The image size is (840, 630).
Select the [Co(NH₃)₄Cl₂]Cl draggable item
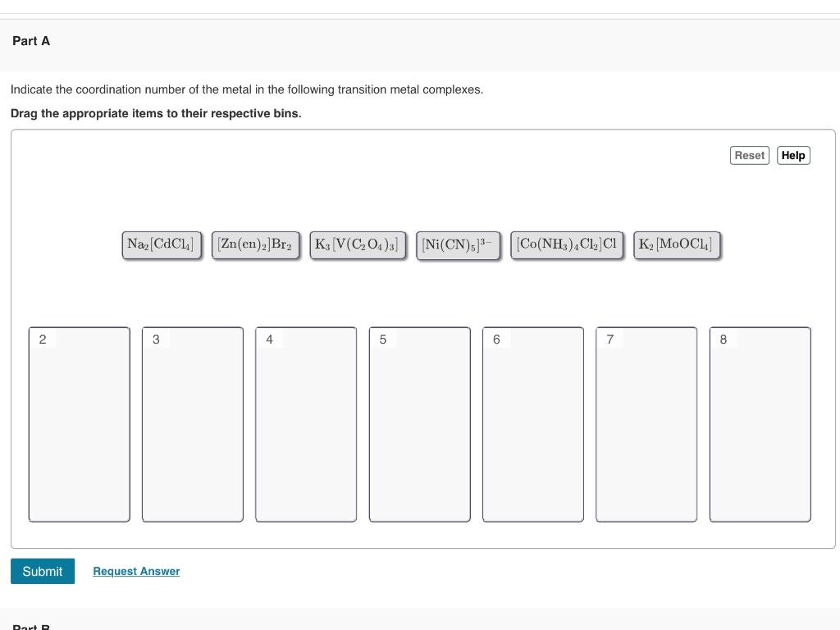pos(567,244)
